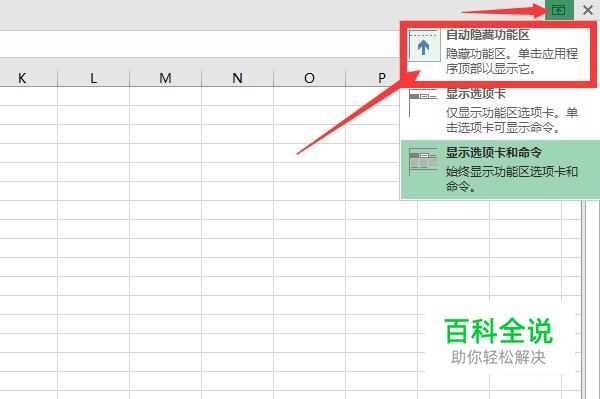Choose 显示选项卡 option
Viewport: 600px width, 399px height.
500,111
